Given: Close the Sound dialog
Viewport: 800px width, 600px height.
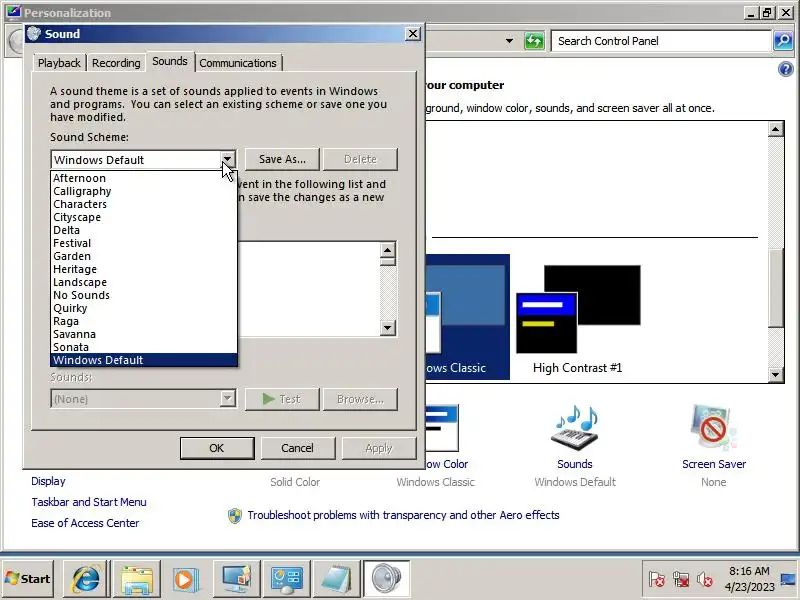Looking at the screenshot, I should pos(412,34).
